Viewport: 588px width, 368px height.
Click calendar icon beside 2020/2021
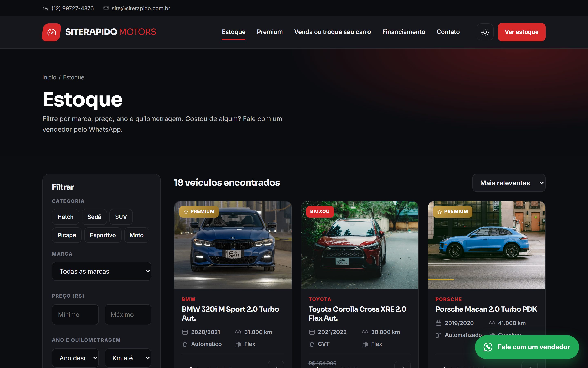click(x=185, y=332)
